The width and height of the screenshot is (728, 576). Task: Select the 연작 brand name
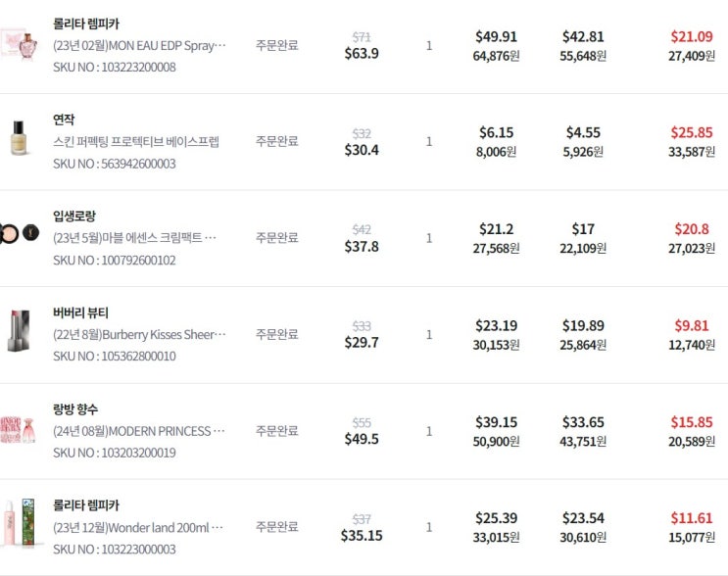[64, 120]
